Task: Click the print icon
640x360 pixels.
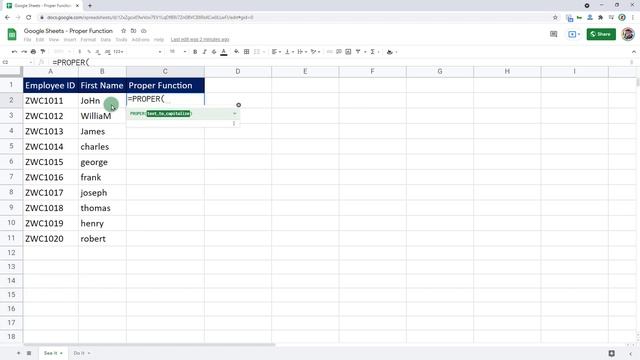Action: 33,52
